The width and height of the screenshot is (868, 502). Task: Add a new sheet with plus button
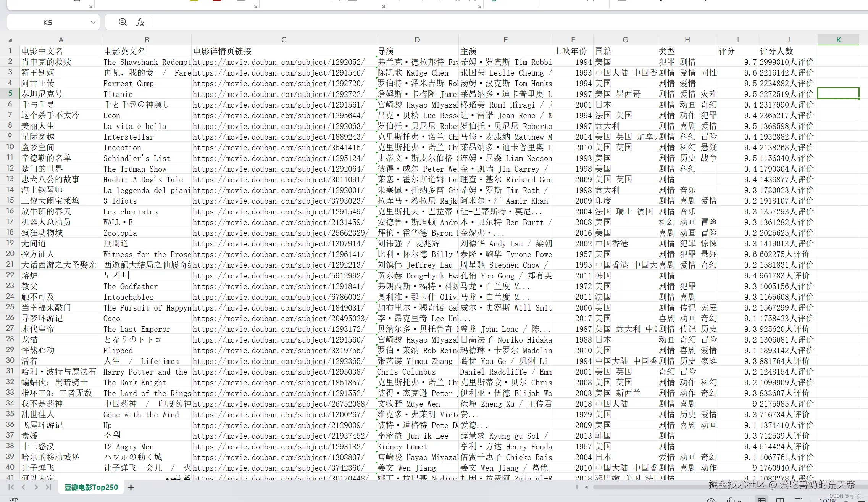pos(131,487)
